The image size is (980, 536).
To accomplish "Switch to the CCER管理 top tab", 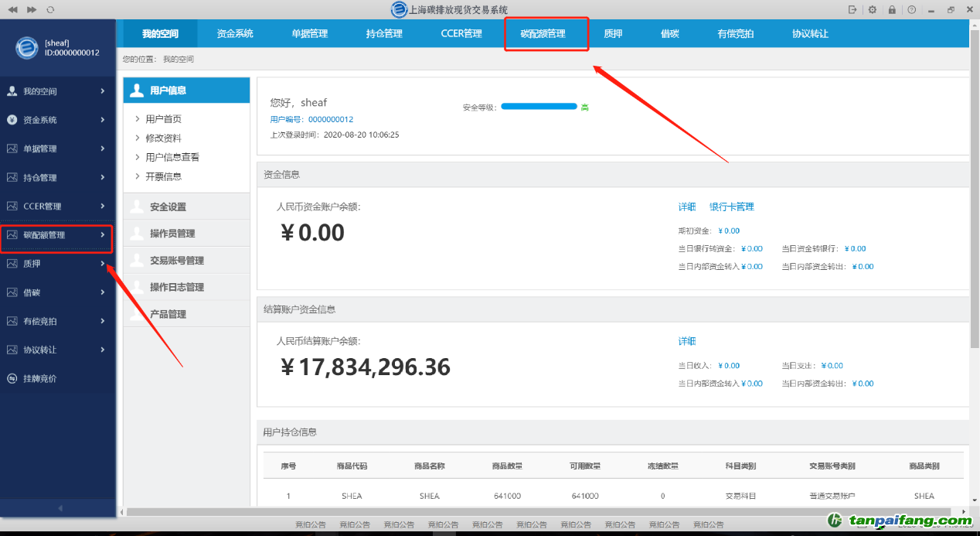I will pos(461,34).
